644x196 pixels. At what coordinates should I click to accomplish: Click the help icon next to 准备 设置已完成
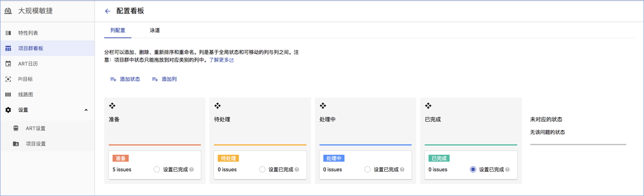click(191, 170)
